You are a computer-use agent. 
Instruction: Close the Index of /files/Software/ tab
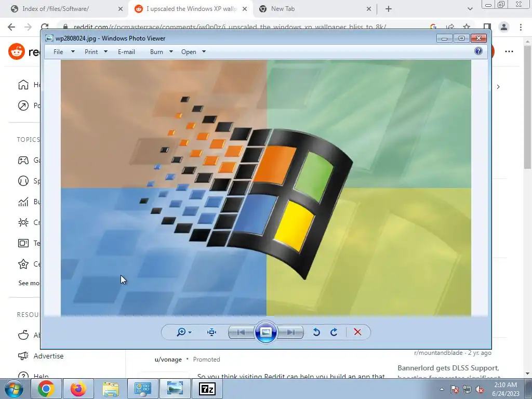[121, 9]
